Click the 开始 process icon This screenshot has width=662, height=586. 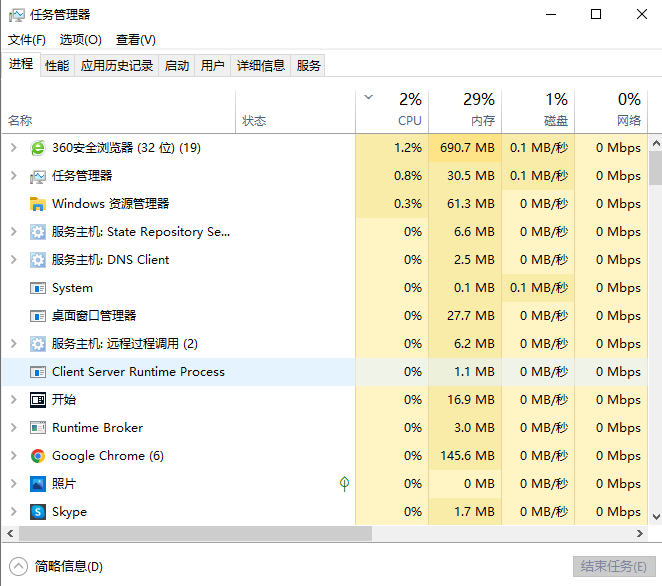click(38, 400)
